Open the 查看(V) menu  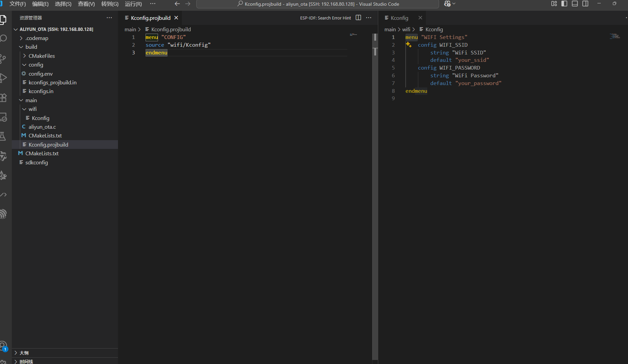tap(86, 4)
